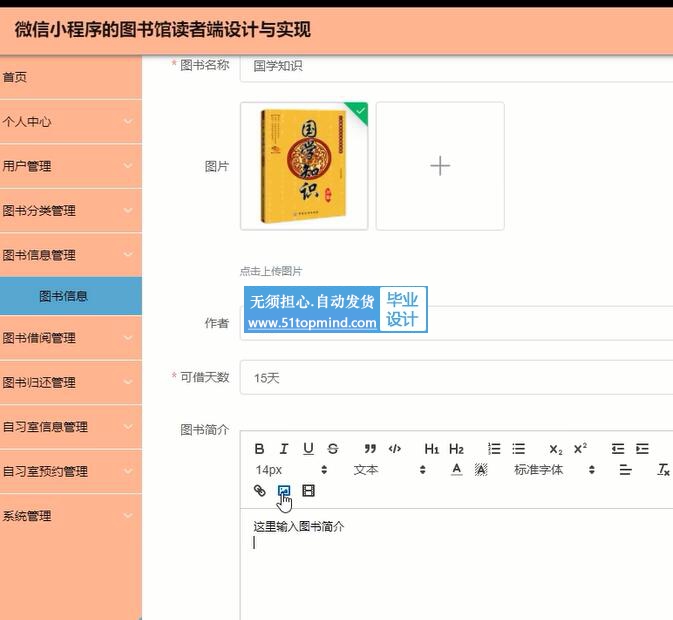Insert a video with the film icon

click(308, 491)
